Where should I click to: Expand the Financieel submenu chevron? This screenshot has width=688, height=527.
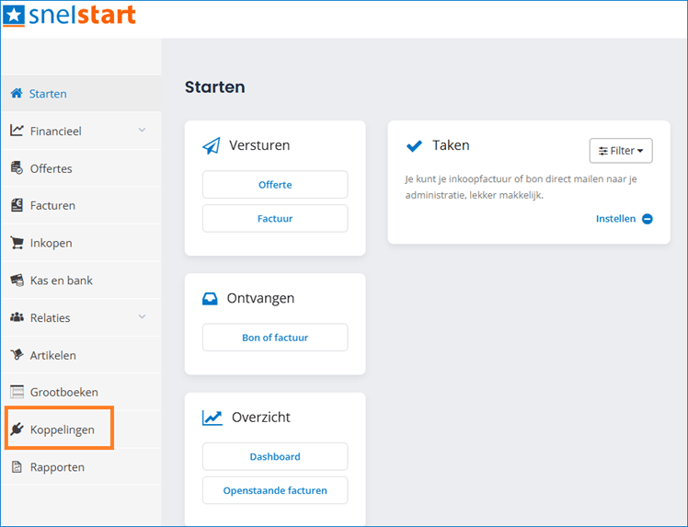click(141, 130)
